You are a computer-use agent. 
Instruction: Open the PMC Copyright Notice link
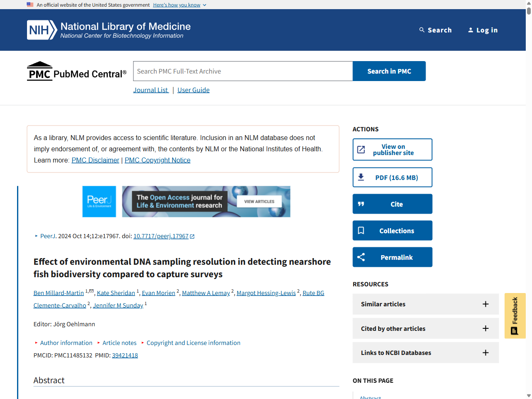click(158, 160)
